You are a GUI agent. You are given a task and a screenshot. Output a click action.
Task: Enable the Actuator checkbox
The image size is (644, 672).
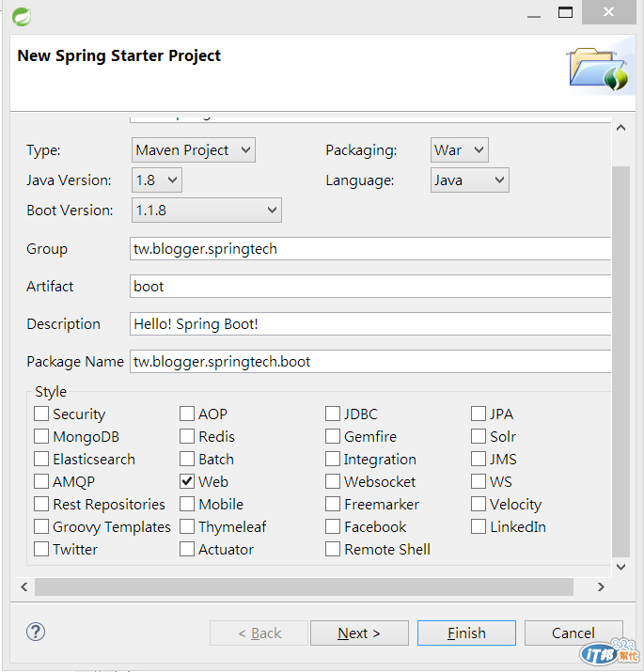coord(187,550)
